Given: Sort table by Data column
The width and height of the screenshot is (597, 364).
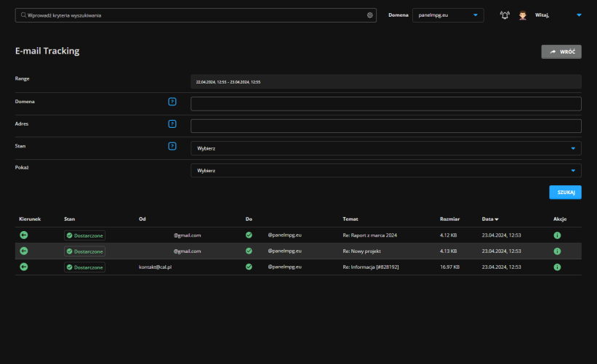Looking at the screenshot, I should pos(490,219).
